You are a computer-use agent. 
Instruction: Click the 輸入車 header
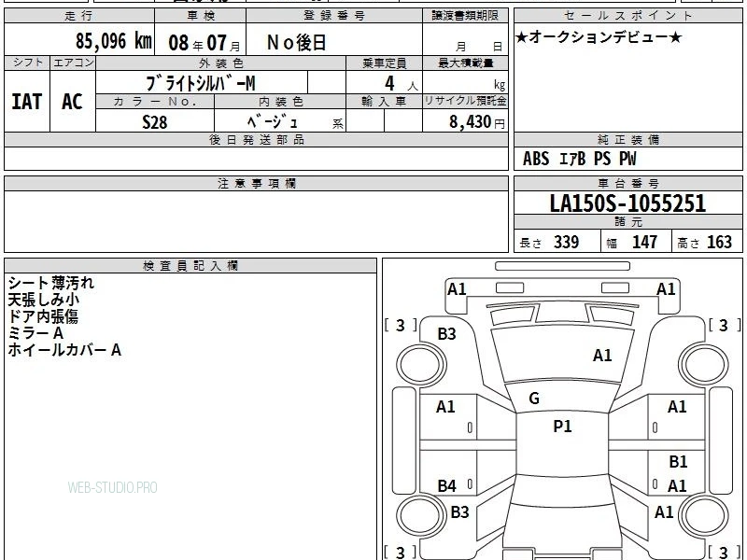[384, 101]
